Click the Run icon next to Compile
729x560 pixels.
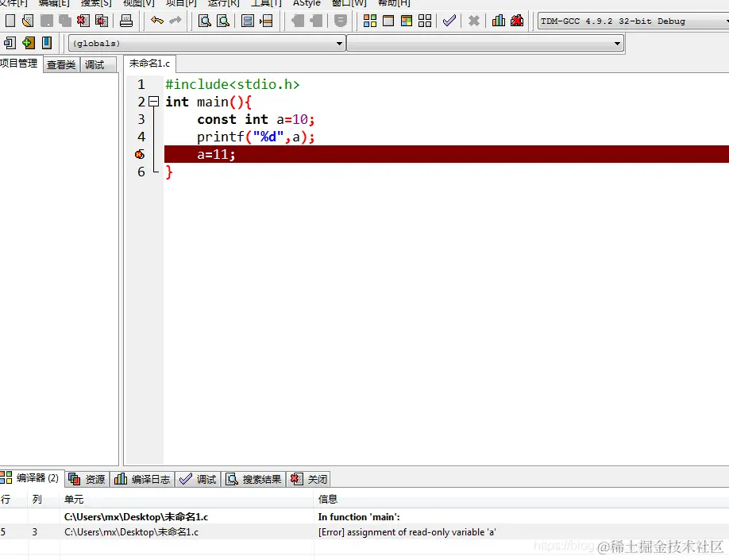click(x=388, y=21)
